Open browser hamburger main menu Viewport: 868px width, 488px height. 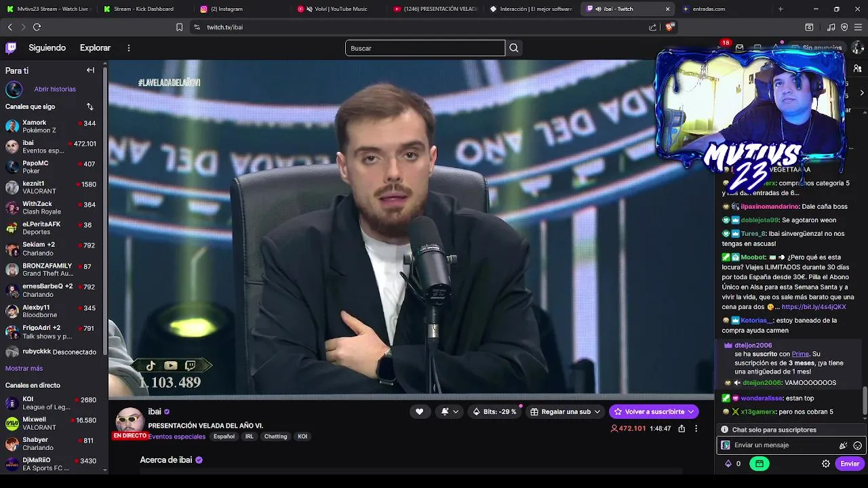[x=858, y=27]
